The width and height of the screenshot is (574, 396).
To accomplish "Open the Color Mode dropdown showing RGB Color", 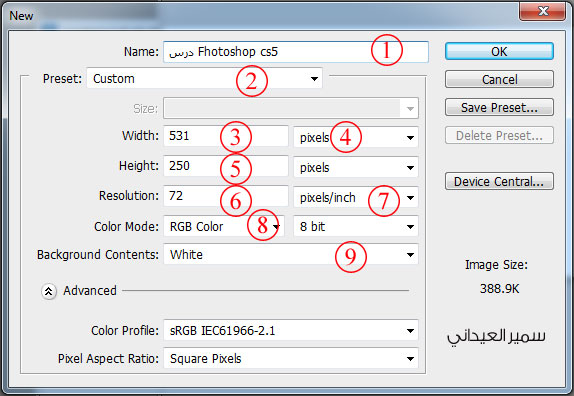I will coord(223,226).
